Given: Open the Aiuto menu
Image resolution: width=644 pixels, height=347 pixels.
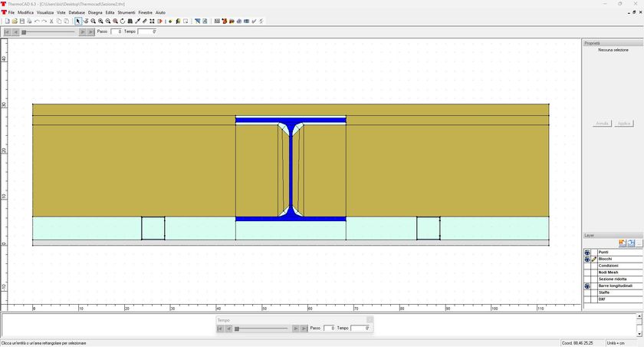Looking at the screenshot, I should [x=160, y=13].
